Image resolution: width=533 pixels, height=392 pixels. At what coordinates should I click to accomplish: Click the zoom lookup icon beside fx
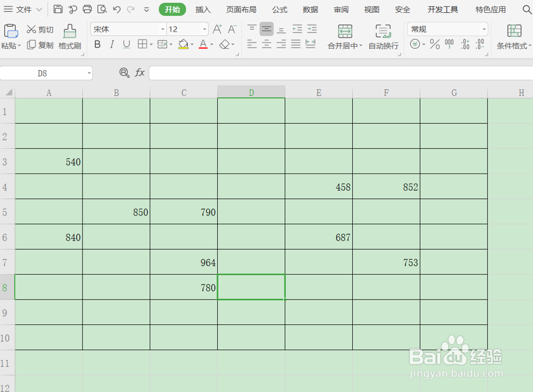[x=124, y=72]
